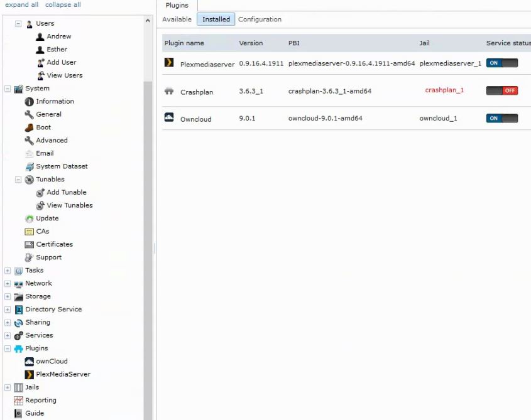This screenshot has height=420, width=531.
Task: Click the View Tunables icon
Action: coord(40,205)
